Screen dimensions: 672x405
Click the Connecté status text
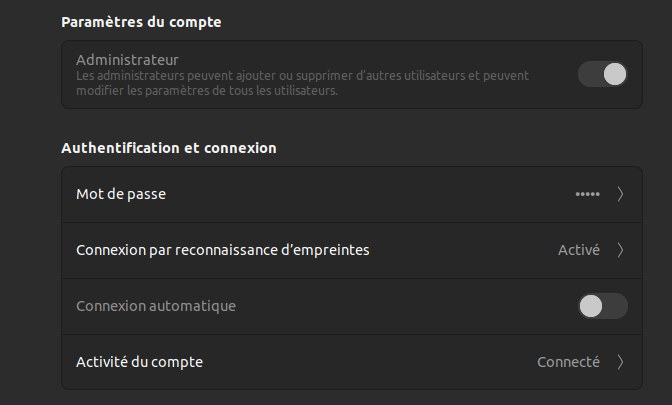568,362
